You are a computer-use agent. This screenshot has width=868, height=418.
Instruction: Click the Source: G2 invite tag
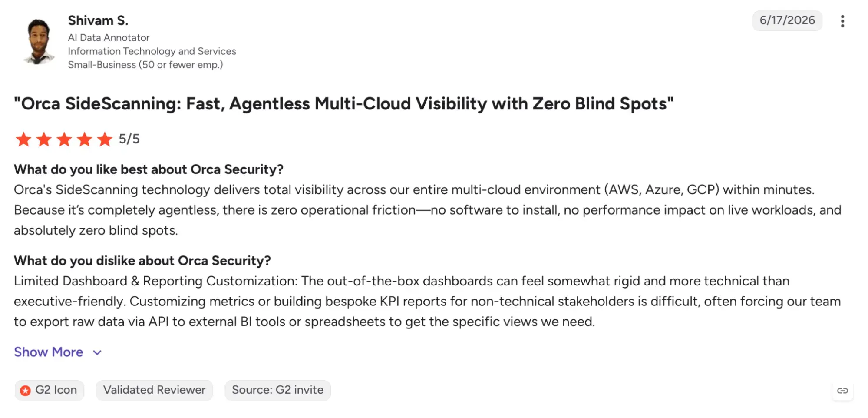(277, 390)
